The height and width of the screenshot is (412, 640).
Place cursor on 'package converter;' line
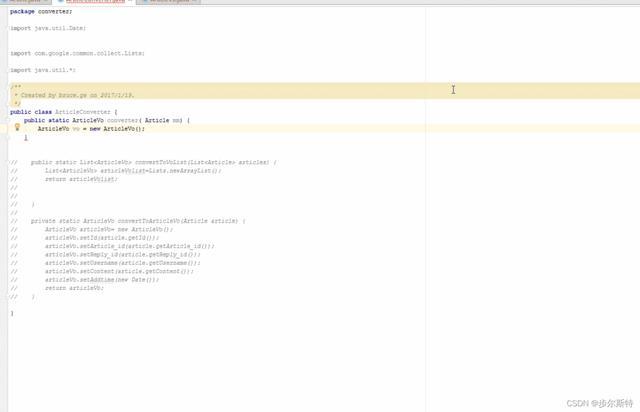pos(34,11)
